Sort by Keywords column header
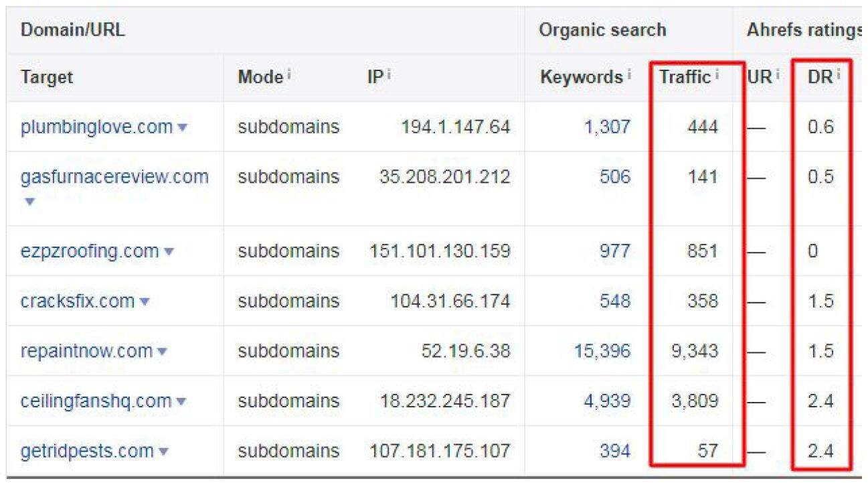868x483 pixels. click(581, 77)
